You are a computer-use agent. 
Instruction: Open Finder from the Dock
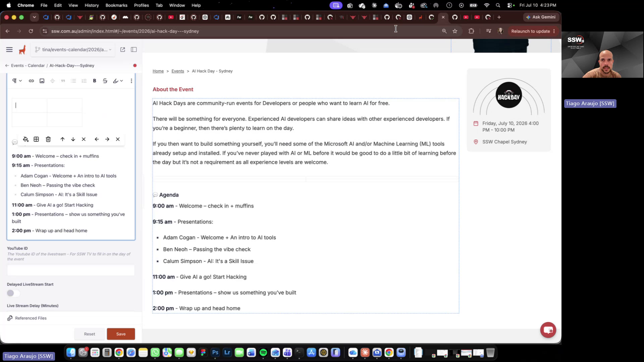[x=71, y=353]
